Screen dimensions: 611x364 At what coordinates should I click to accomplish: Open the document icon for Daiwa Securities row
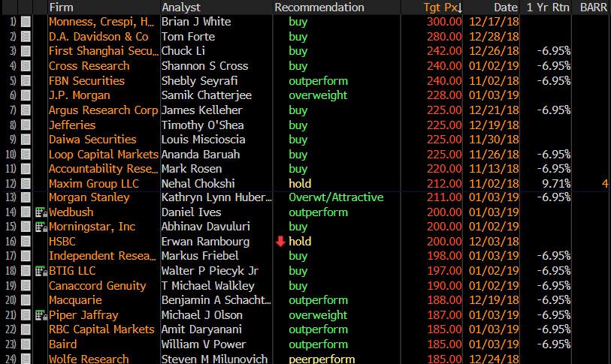[x=26, y=140]
